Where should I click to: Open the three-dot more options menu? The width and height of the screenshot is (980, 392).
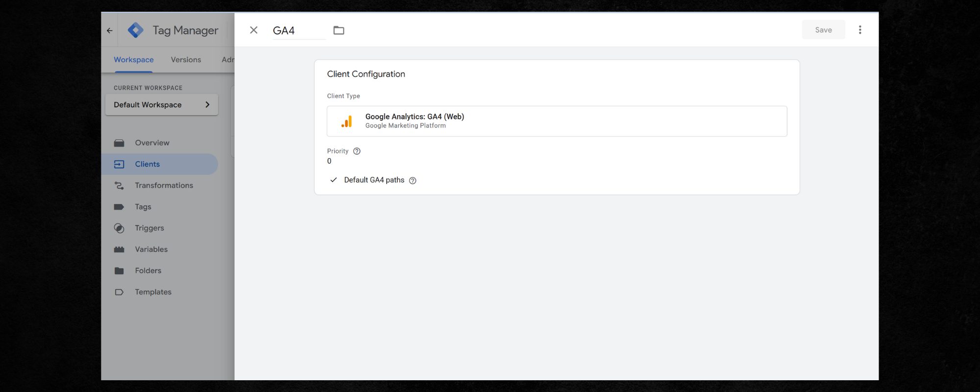[x=859, y=30]
